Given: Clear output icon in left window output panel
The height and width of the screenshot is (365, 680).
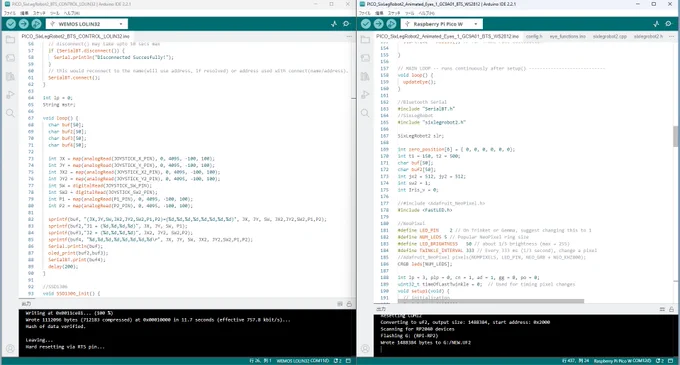Looking at the screenshot, I should tap(340, 304).
